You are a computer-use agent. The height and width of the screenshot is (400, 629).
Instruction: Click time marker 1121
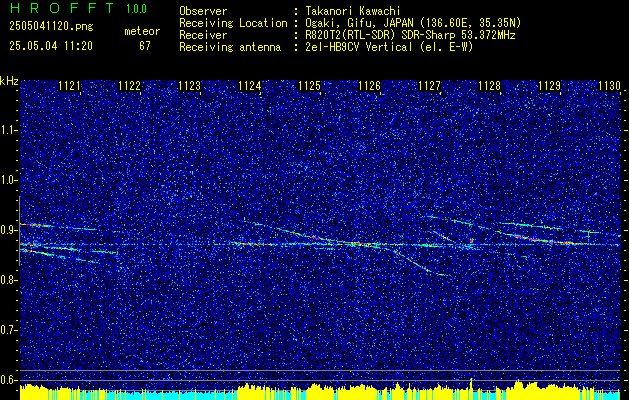(x=69, y=86)
